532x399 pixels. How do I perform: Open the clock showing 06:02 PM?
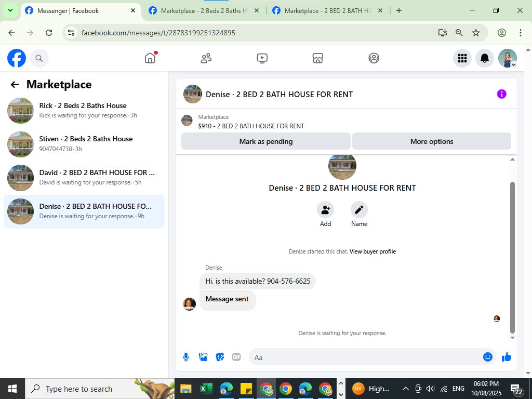[x=486, y=389]
